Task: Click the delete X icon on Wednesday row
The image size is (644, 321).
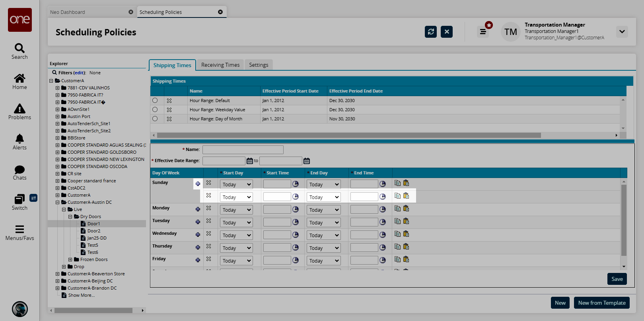Action: pyautogui.click(x=208, y=234)
